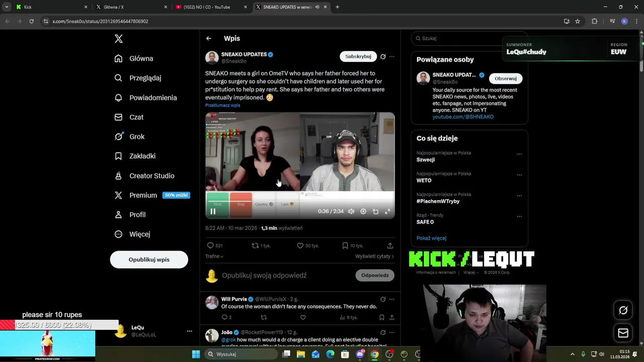Open more options on Will Purvis comment
The height and width of the screenshot is (362, 644).
392,299
